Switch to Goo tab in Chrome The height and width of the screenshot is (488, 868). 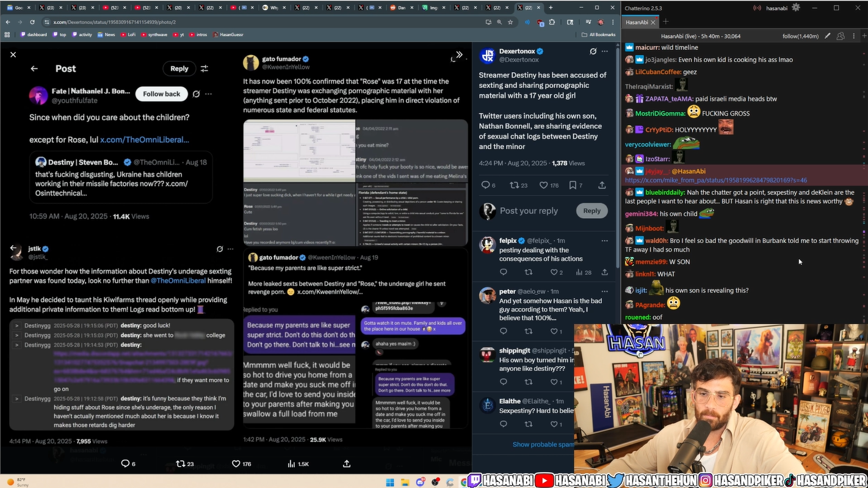point(19,7)
